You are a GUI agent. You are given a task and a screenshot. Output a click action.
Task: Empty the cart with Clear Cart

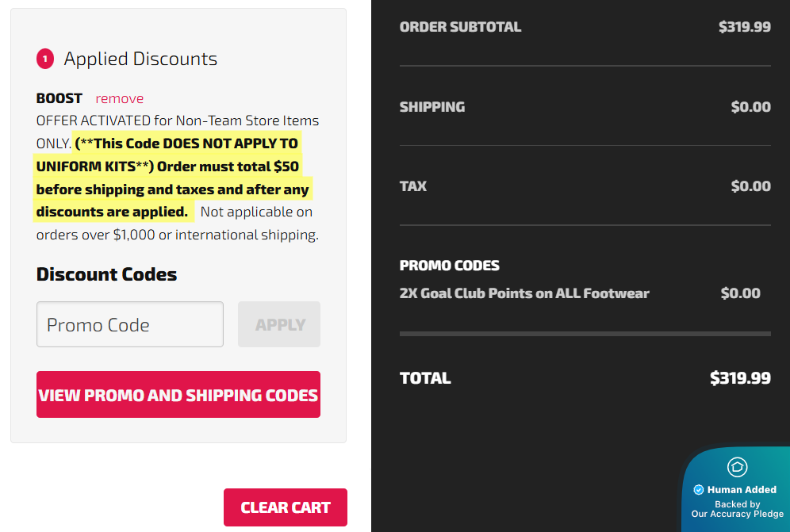286,507
